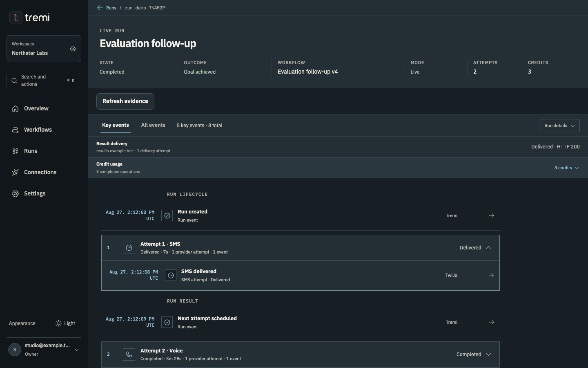The height and width of the screenshot is (368, 588).
Task: Switch to the All events tab
Action: click(153, 125)
